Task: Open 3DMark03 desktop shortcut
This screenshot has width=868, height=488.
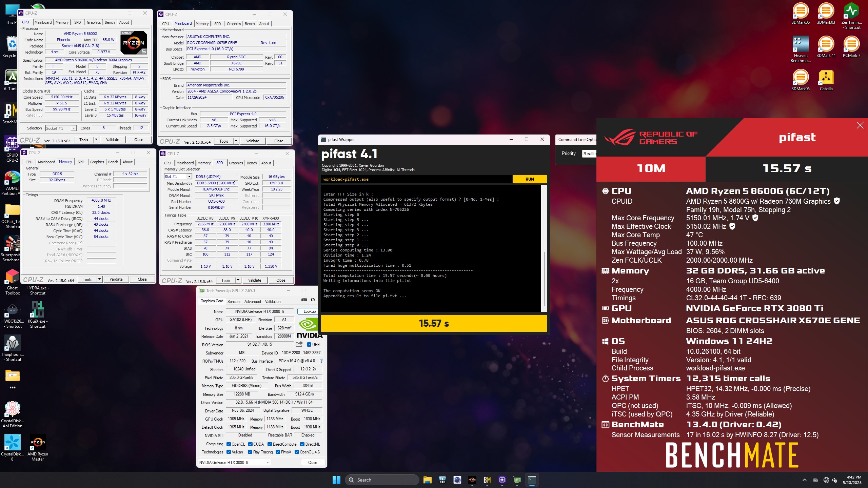Action: (826, 14)
